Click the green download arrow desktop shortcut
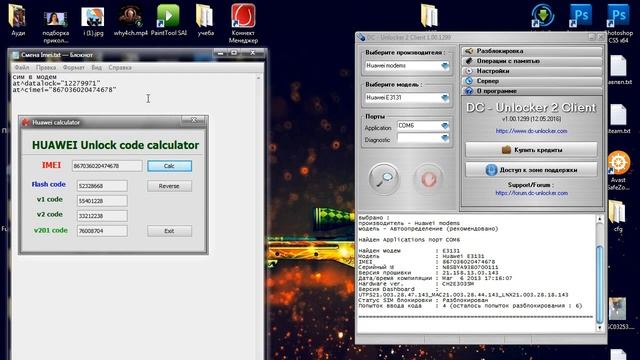This screenshot has height=360, width=640. coord(543,16)
